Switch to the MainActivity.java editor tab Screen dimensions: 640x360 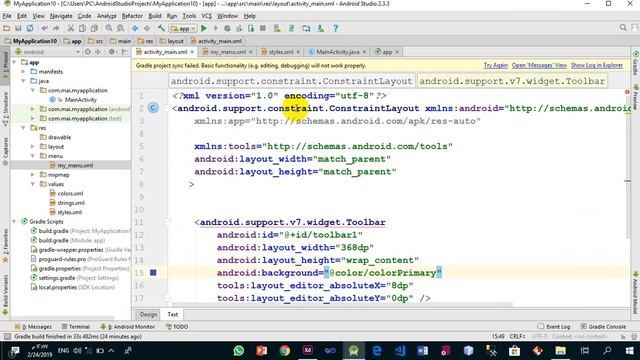[x=337, y=52]
